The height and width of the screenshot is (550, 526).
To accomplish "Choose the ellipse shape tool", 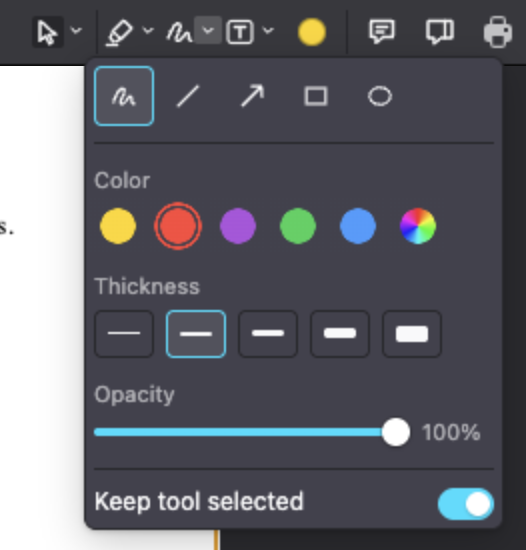I will [x=380, y=96].
